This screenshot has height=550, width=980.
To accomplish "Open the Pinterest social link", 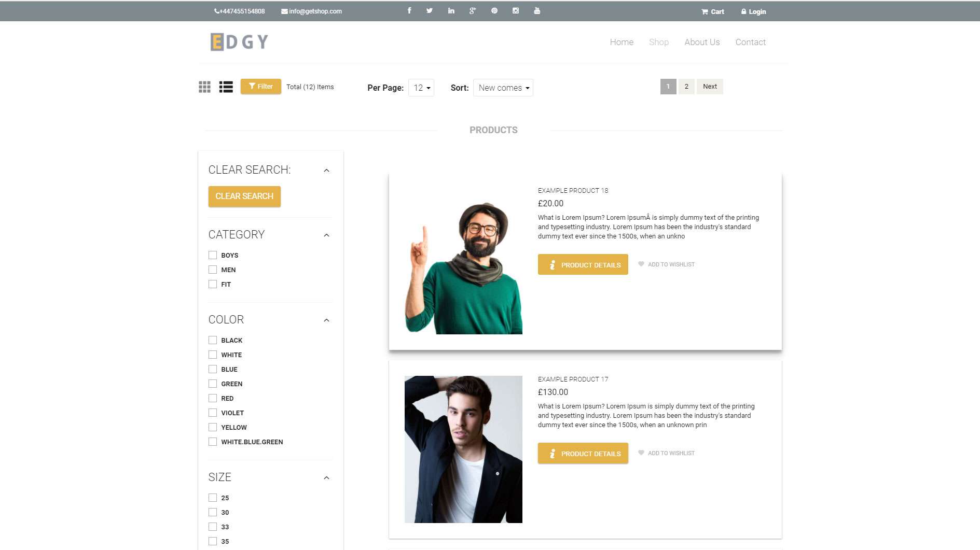I will click(494, 11).
